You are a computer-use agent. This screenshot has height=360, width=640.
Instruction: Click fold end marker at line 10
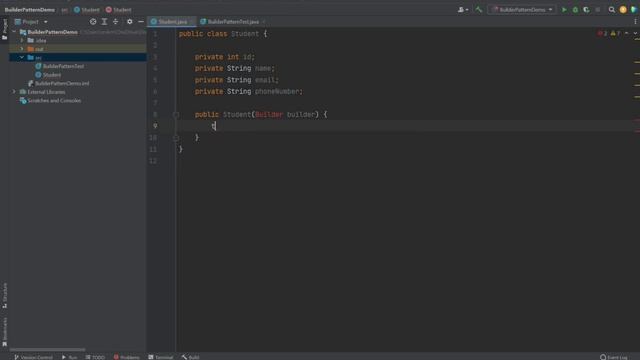click(176, 138)
